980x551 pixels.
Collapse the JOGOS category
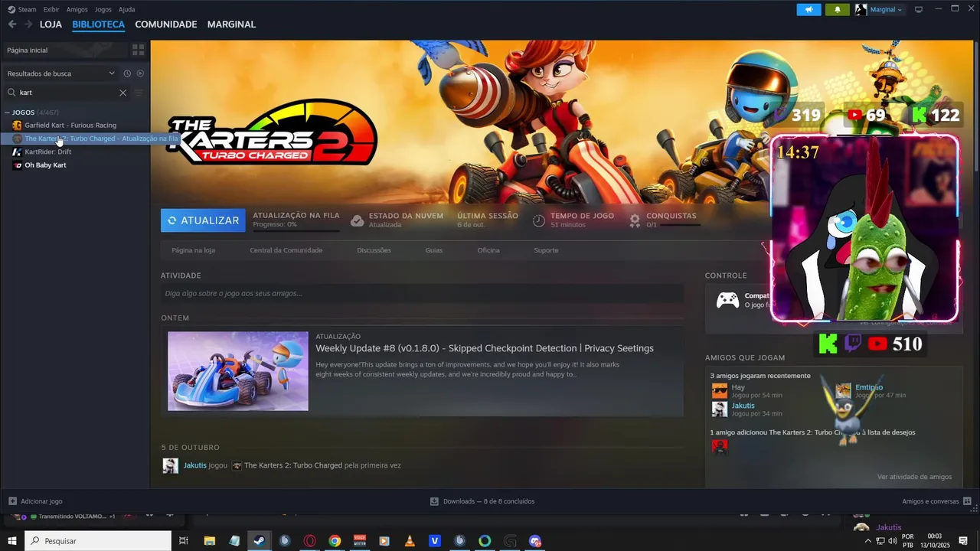(7, 112)
